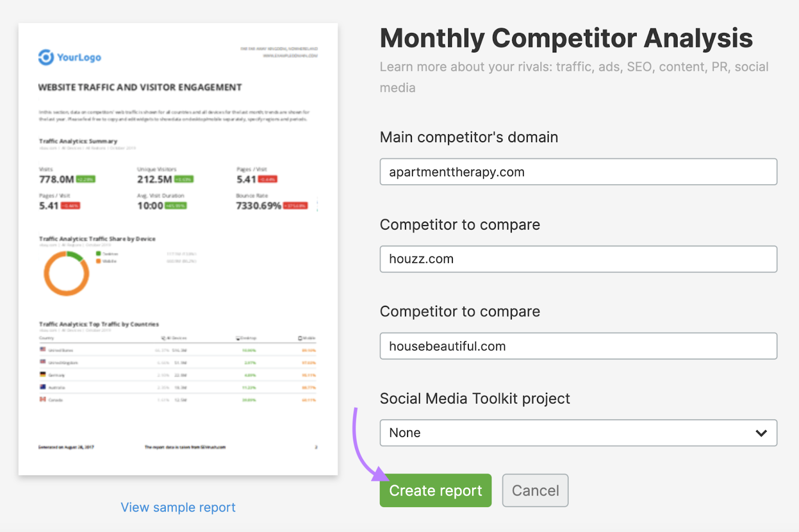Click the United Kingdom flag icon
The image size is (799, 532).
click(x=43, y=362)
